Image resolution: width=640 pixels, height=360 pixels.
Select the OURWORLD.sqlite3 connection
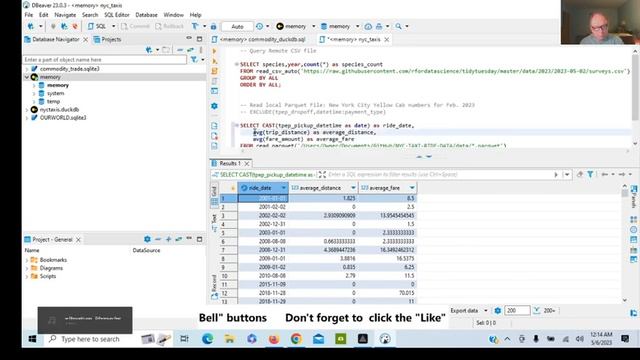[x=63, y=118]
